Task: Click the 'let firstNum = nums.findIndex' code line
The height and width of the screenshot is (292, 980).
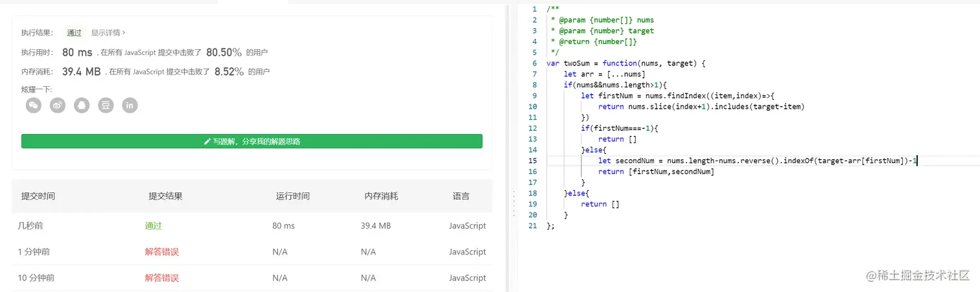Action: coord(678,96)
